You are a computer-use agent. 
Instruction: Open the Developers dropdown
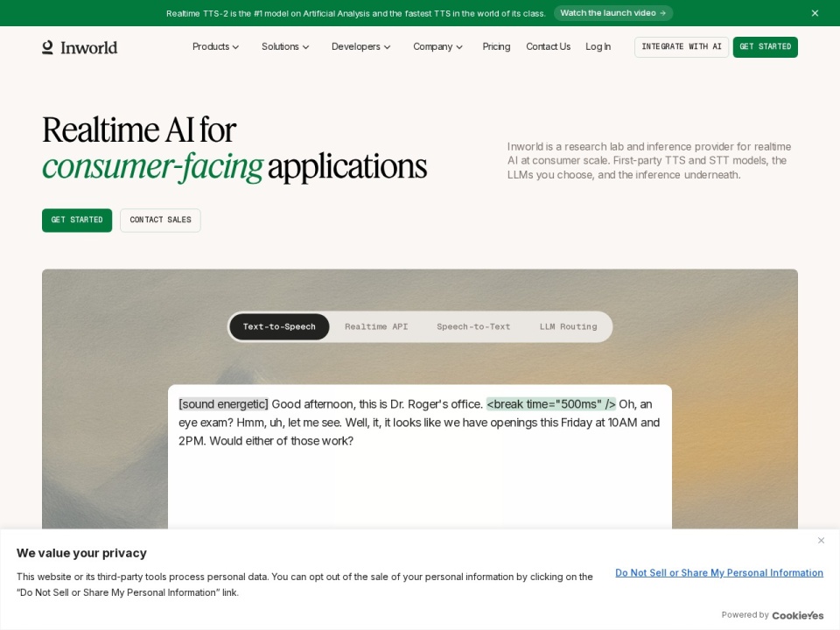(360, 46)
